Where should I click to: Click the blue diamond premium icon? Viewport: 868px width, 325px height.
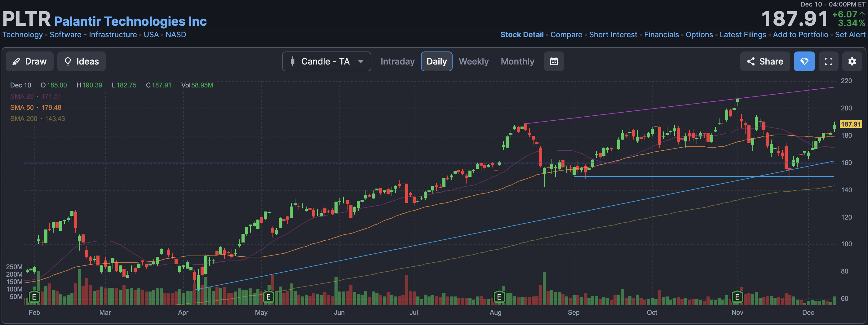(804, 61)
